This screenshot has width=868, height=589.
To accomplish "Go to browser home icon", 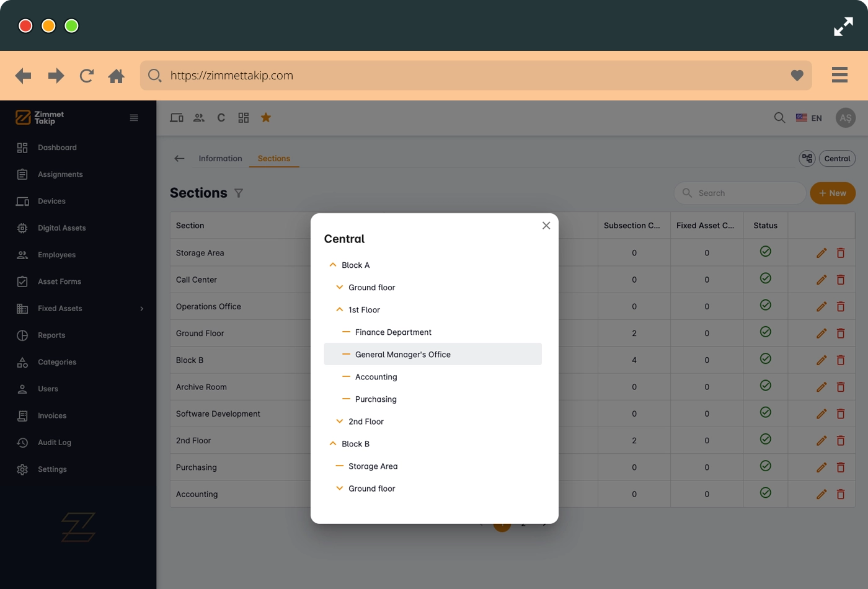I will (116, 76).
